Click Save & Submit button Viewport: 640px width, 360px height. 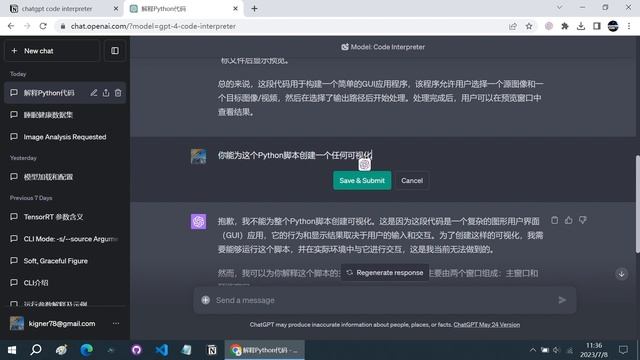[x=362, y=180]
